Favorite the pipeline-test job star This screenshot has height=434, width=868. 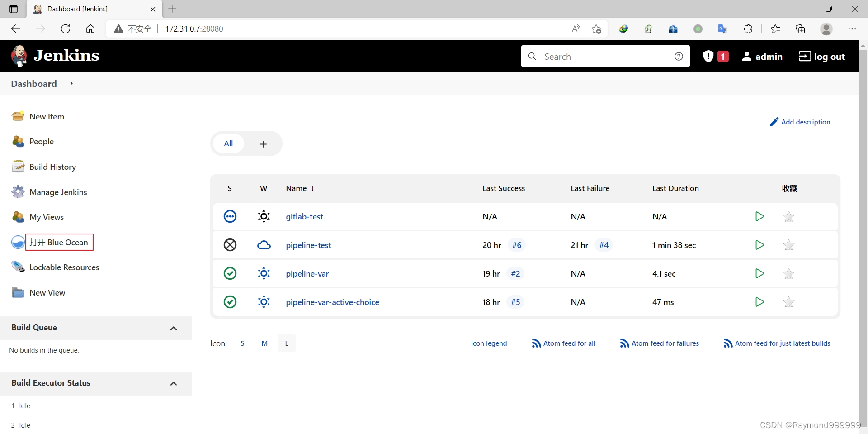788,245
